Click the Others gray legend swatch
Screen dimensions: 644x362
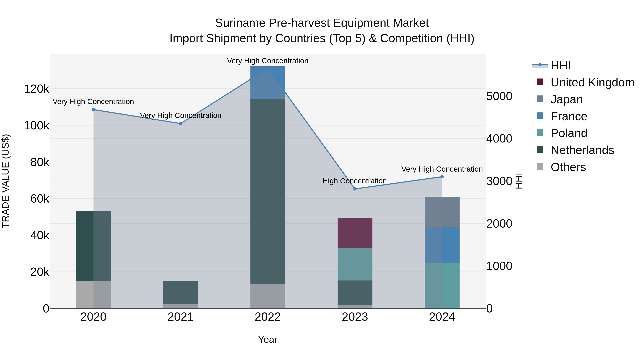click(x=540, y=167)
